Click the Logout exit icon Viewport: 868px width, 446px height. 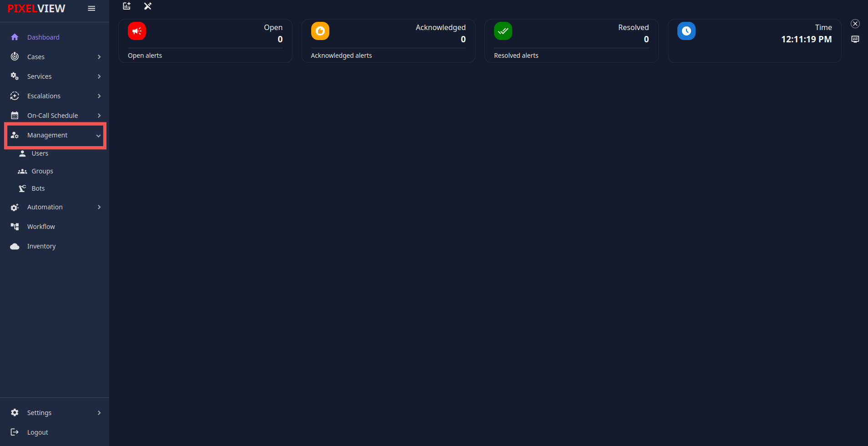pyautogui.click(x=15, y=432)
